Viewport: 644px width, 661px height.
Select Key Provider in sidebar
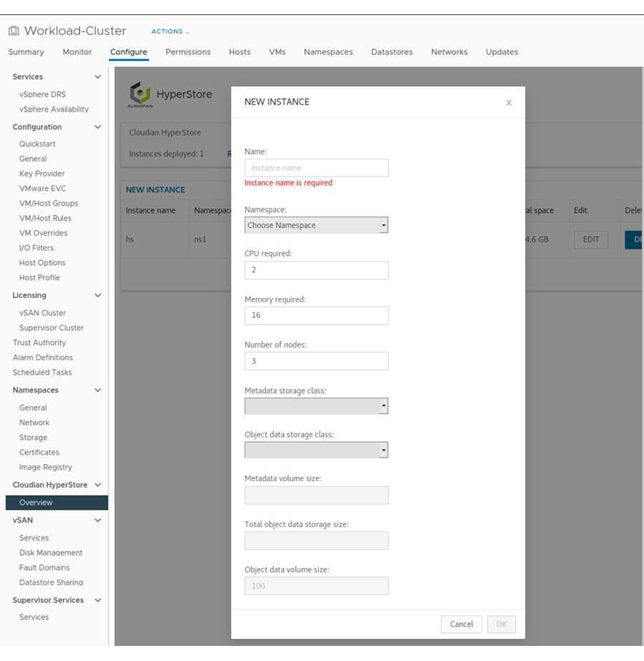(42, 174)
